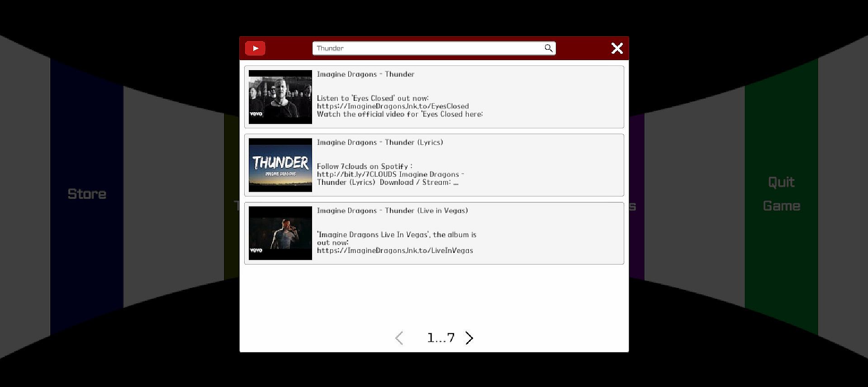
Task: Open the Store menu panel in background
Action: tap(87, 194)
